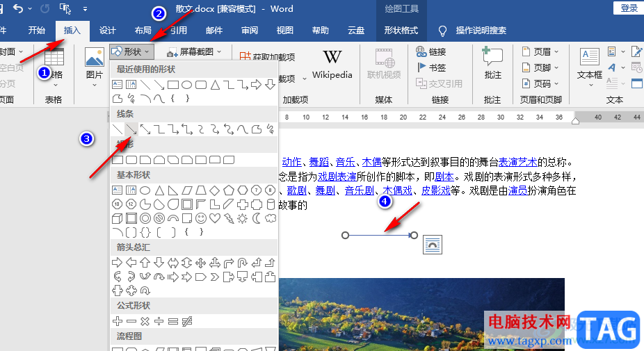
Task: Pick the left-right block arrow shape
Action: [173, 263]
